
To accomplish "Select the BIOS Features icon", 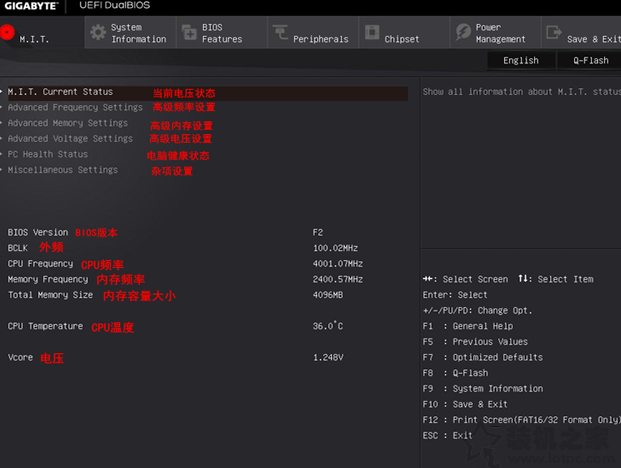I will (x=189, y=33).
